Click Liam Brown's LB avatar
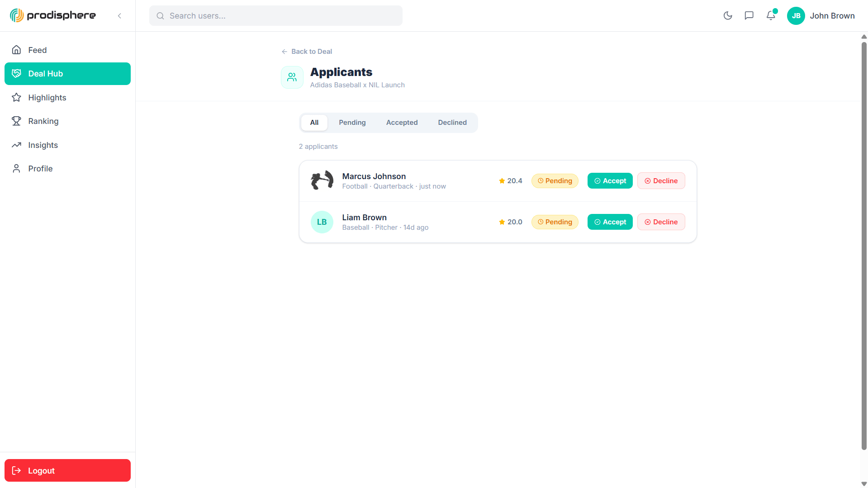 322,222
